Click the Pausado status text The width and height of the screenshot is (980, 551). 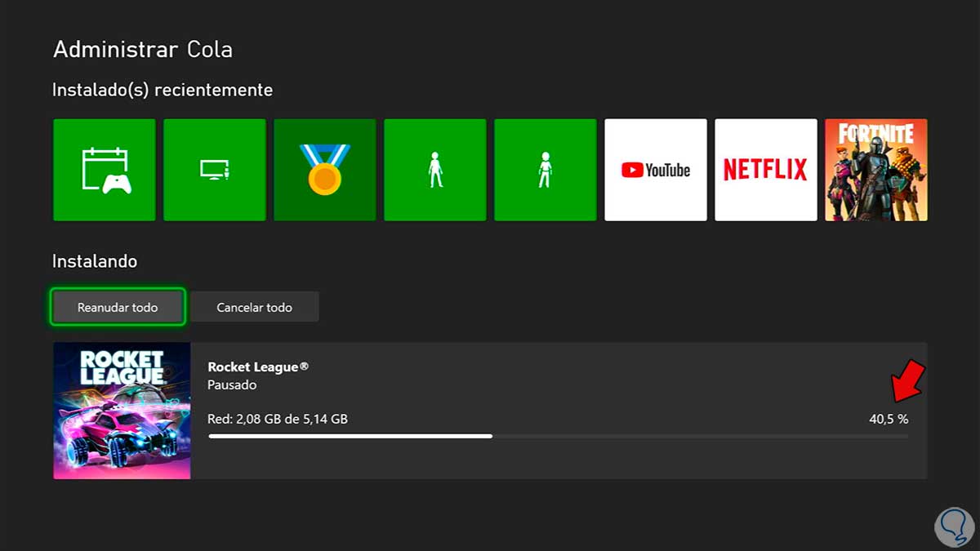coord(232,385)
